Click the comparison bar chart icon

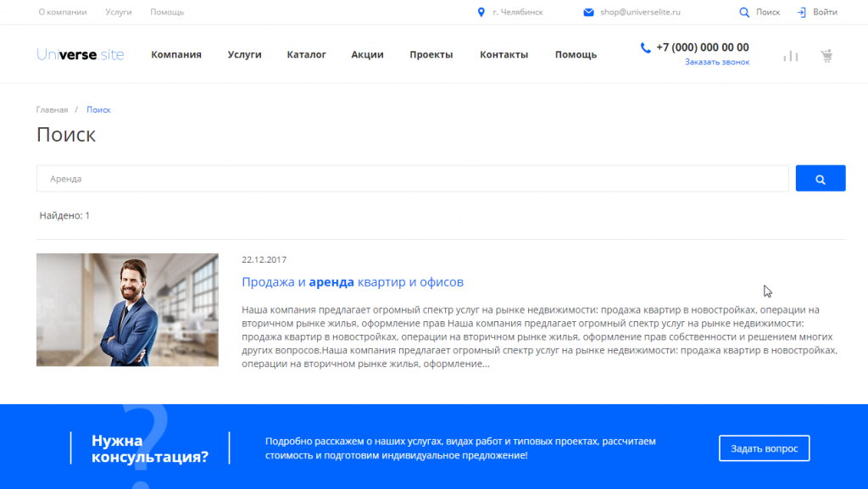790,56
